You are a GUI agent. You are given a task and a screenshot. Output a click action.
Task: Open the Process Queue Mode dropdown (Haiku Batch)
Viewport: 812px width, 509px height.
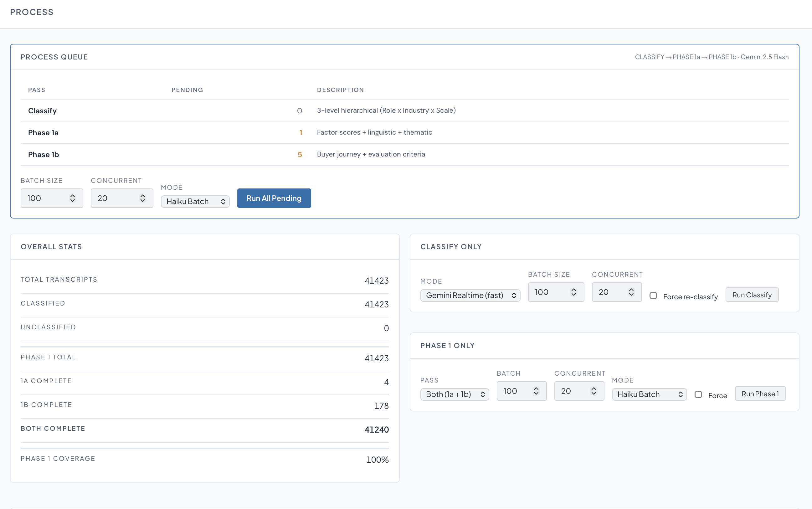click(x=195, y=201)
